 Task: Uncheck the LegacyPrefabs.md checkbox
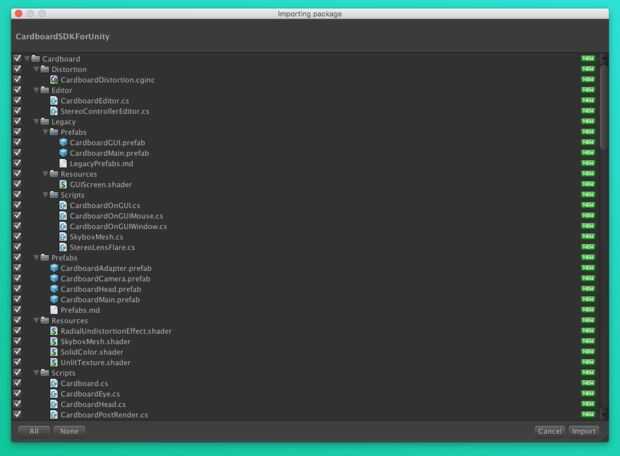tap(17, 163)
